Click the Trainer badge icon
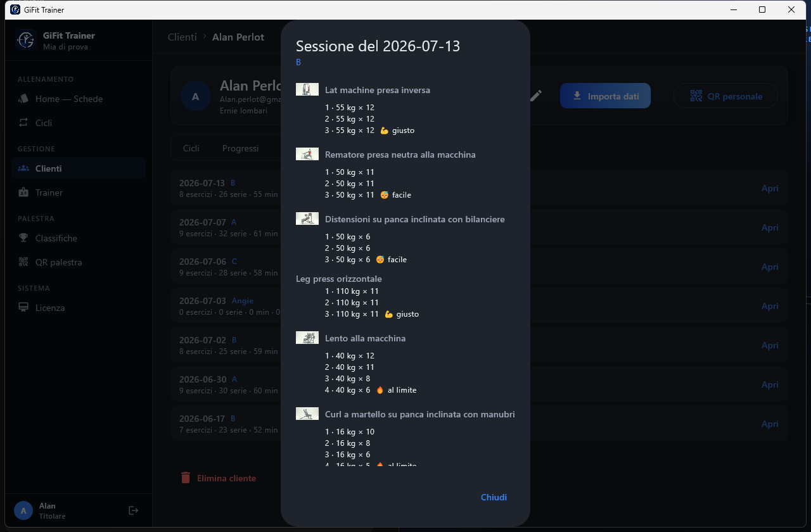The image size is (811, 532). pos(23,193)
